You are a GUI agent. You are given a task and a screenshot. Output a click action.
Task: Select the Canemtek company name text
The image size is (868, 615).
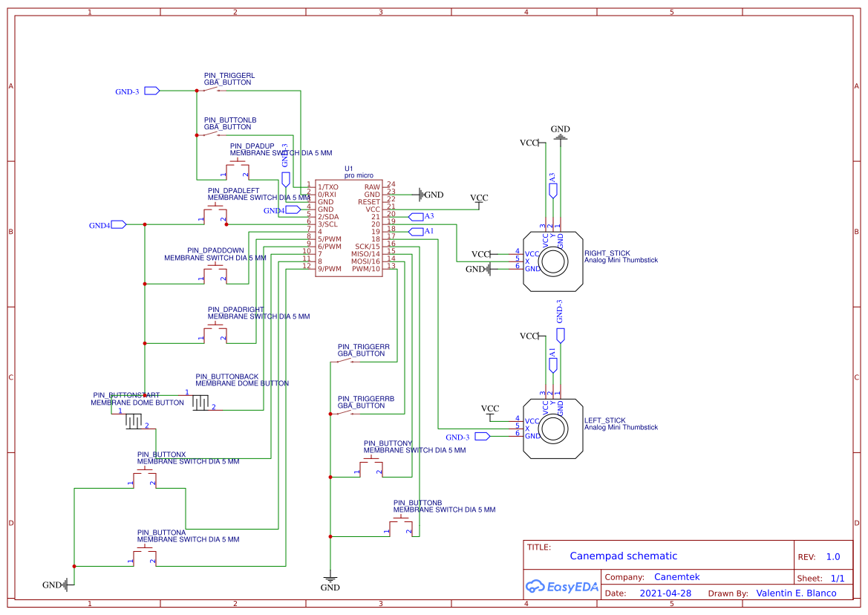[678, 577]
